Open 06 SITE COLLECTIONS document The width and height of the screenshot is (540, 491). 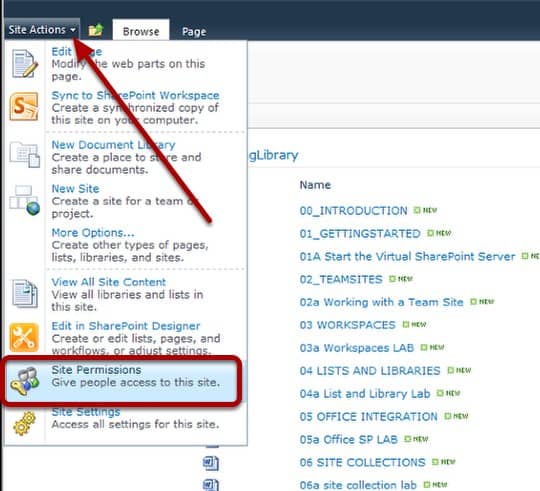coord(362,462)
